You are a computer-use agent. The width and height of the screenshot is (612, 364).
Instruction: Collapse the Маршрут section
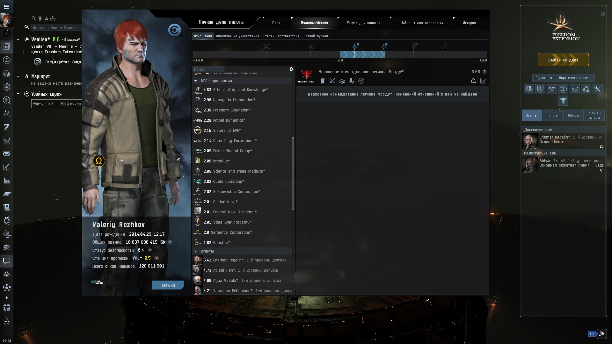point(18,76)
